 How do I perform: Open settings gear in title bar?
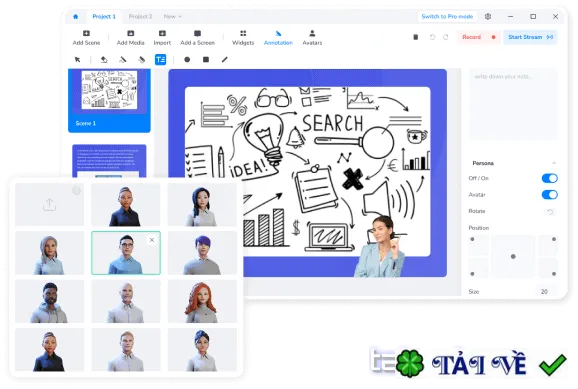coord(488,17)
